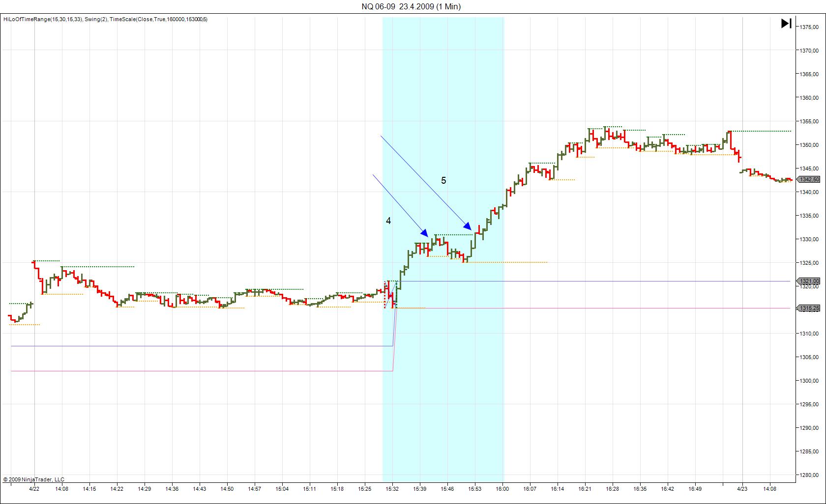Select the text label 4 annotation
Image resolution: width=826 pixels, height=504 pixels.
pos(388,221)
